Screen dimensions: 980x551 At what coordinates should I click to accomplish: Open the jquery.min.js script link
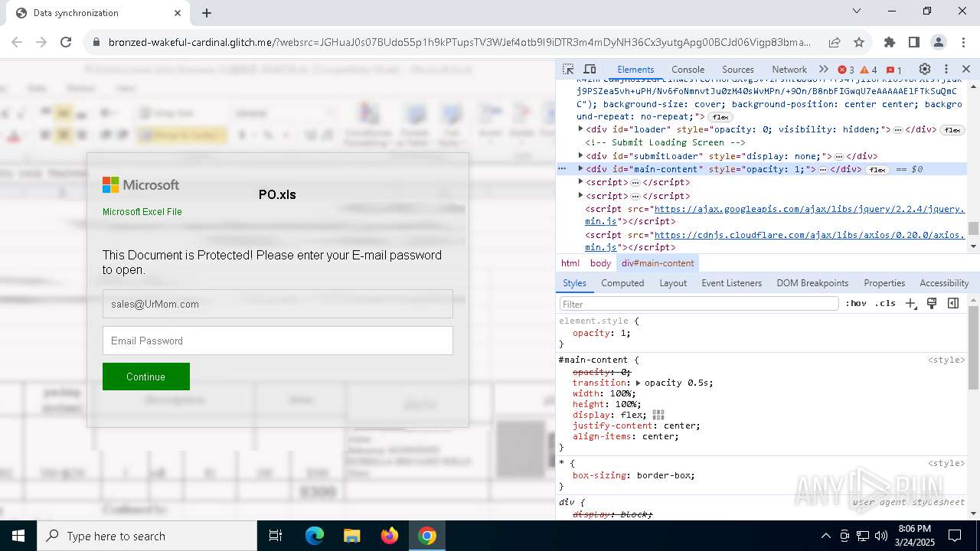coord(775,215)
